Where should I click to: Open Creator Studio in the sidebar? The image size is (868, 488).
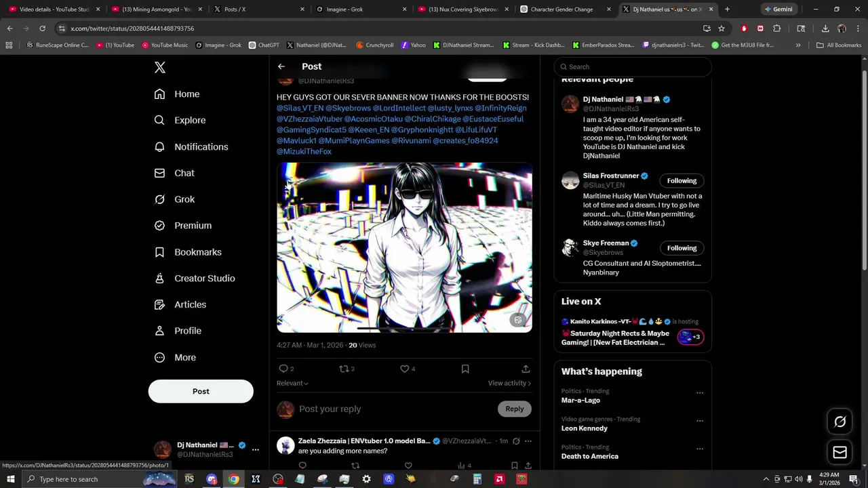tap(195, 279)
